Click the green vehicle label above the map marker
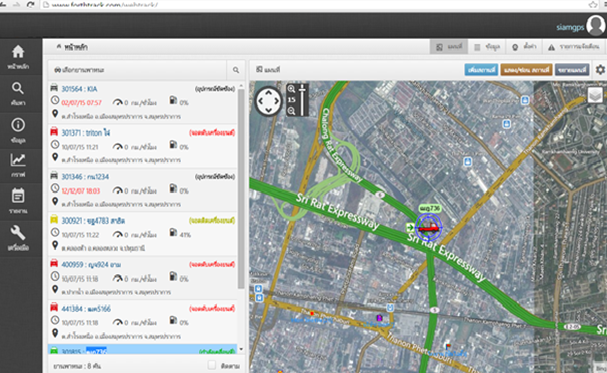The image size is (607, 373). click(430, 209)
